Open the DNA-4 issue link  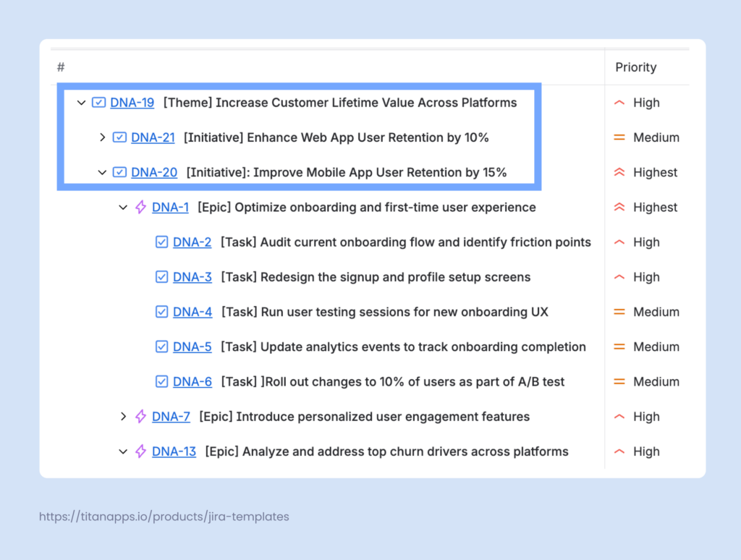coord(192,311)
